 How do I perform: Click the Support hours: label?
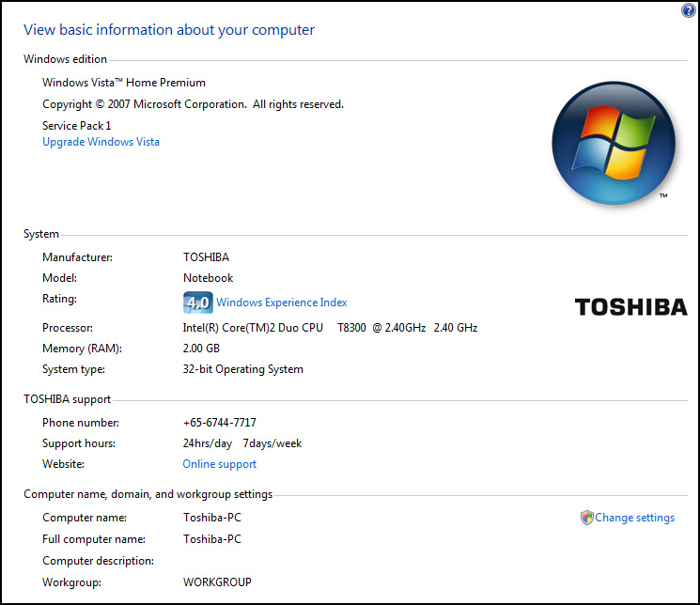[x=79, y=443]
